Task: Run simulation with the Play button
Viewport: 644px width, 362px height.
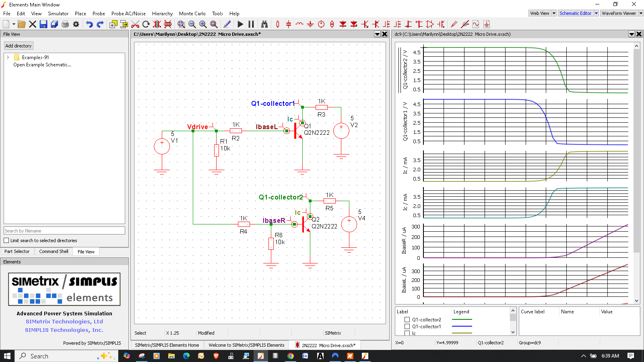Action: click(240, 24)
